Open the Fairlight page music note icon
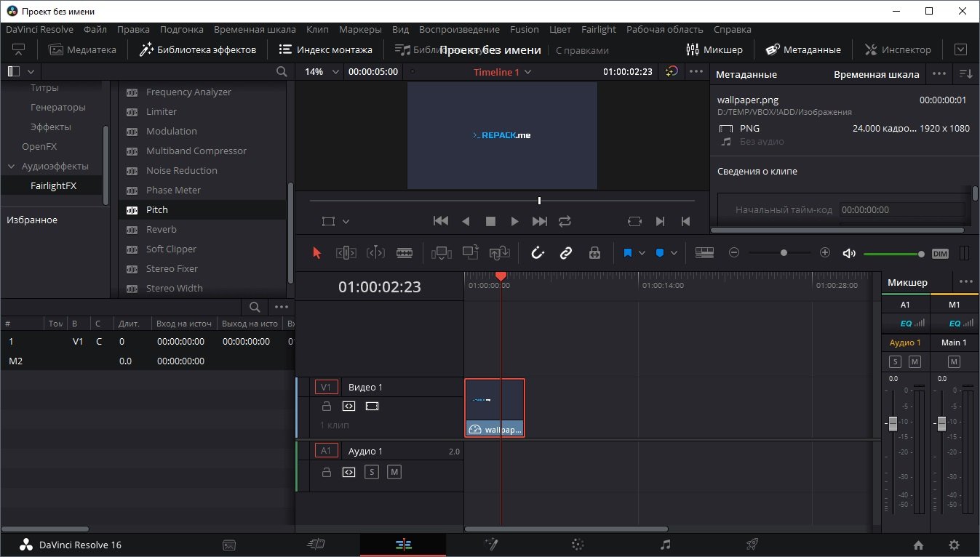This screenshot has height=557, width=980. pos(665,545)
